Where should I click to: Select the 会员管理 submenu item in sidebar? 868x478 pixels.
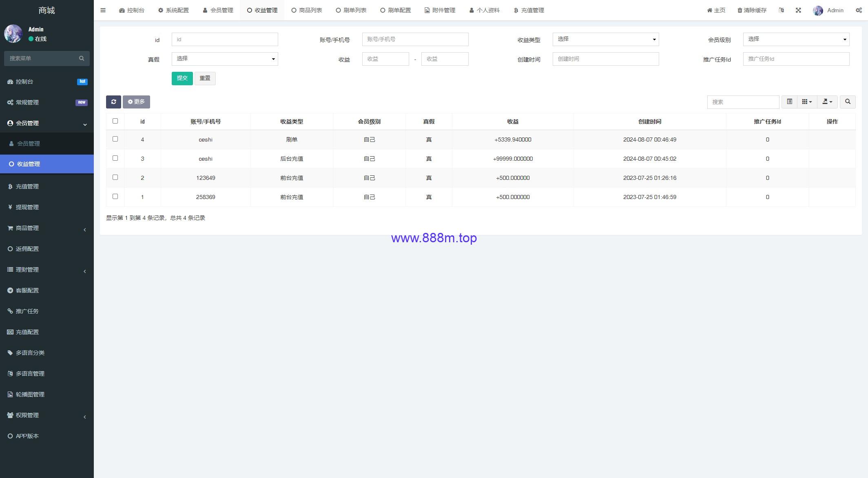pos(47,144)
